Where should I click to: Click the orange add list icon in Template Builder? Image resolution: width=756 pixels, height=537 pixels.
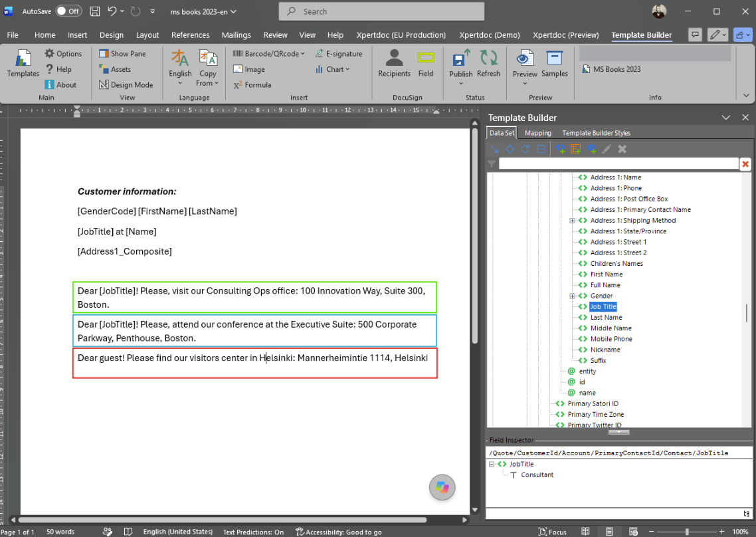pos(576,149)
